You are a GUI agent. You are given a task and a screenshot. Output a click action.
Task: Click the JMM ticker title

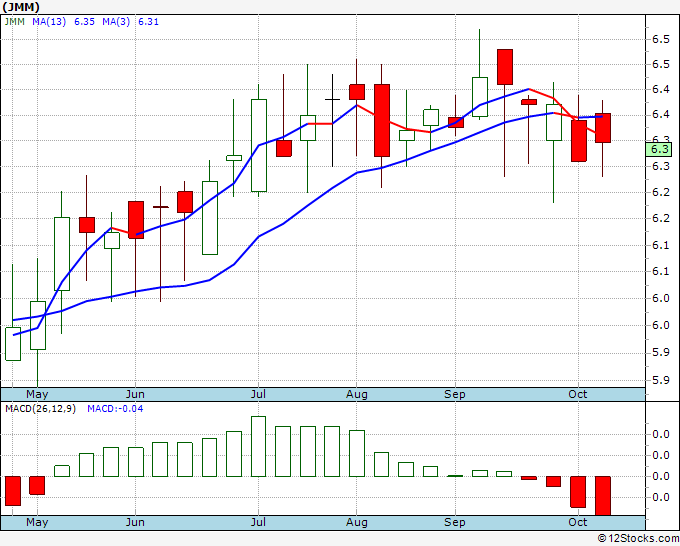point(21,7)
